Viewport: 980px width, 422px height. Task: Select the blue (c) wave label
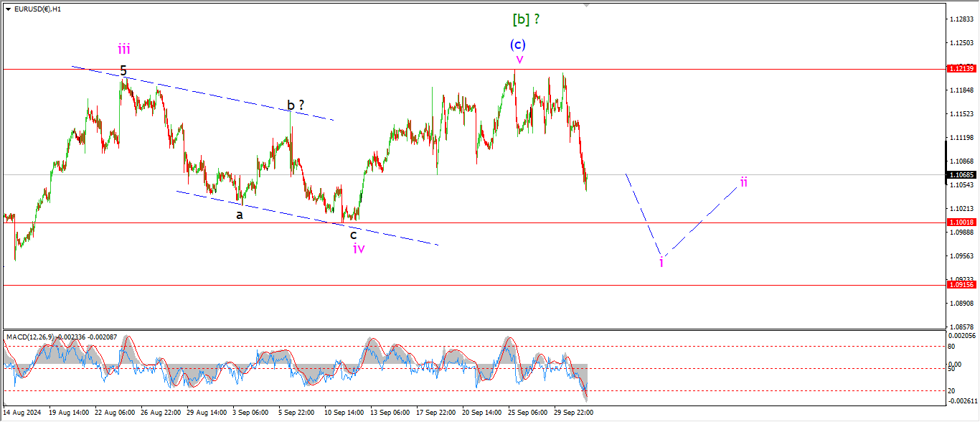[518, 44]
